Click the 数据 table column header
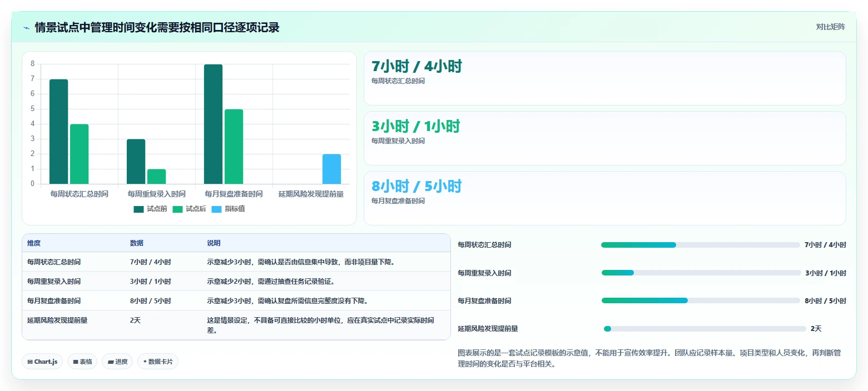The image size is (868, 391). coord(137,243)
